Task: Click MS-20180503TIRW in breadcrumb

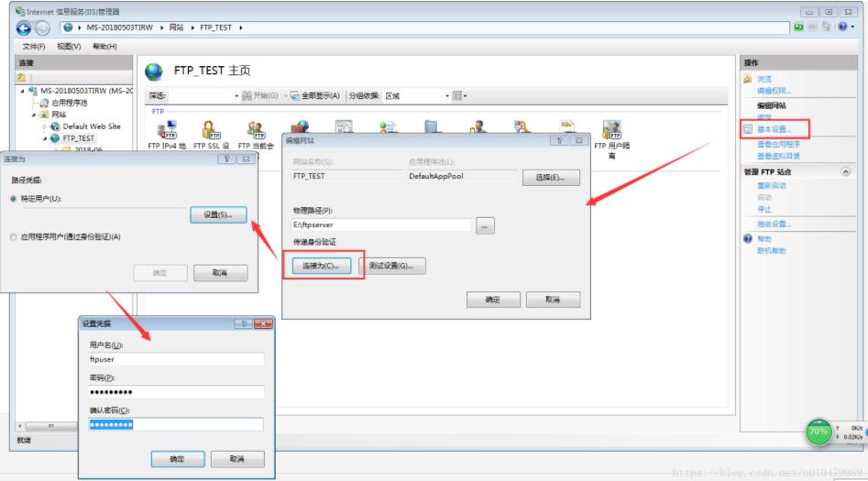Action: 119,27
